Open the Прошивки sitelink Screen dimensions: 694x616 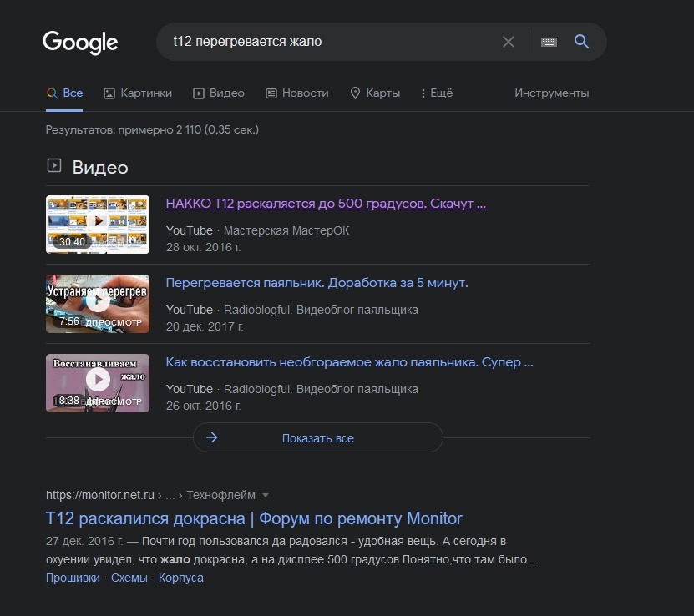(x=73, y=578)
